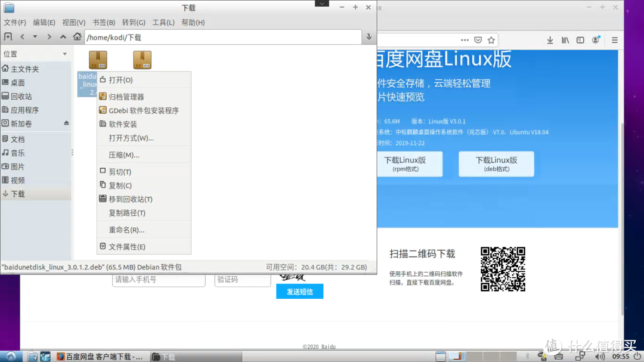Open the Firefox hamburger menu
Viewport: 644px width, 362px height.
(x=614, y=40)
